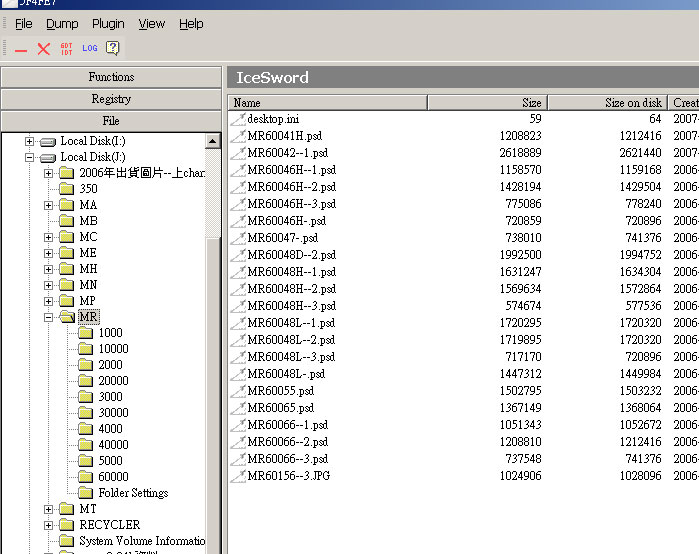Click the GDT/IDT toolbar icon
The image size is (699, 554).
[x=67, y=48]
